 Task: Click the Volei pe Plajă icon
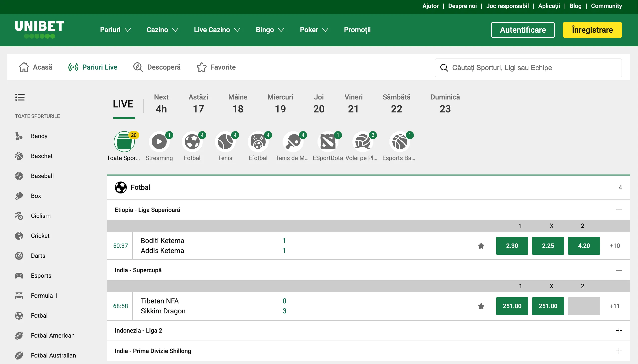pos(362,142)
